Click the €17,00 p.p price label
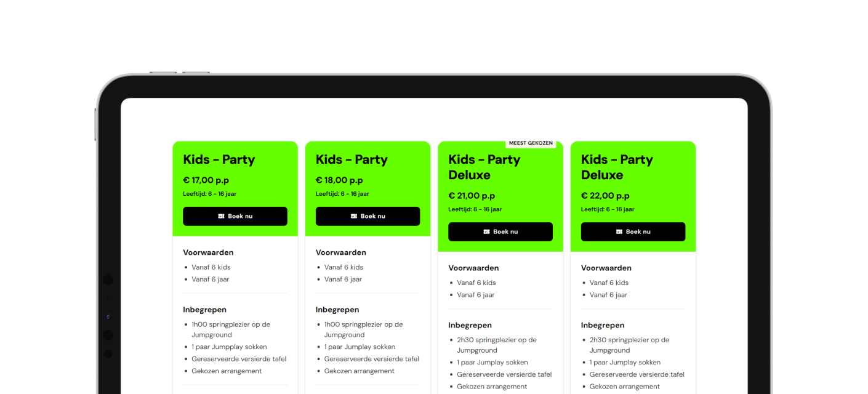 pos(206,180)
